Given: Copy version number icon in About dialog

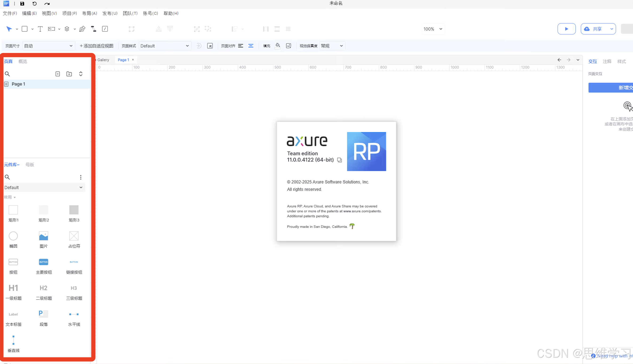Looking at the screenshot, I should point(339,160).
